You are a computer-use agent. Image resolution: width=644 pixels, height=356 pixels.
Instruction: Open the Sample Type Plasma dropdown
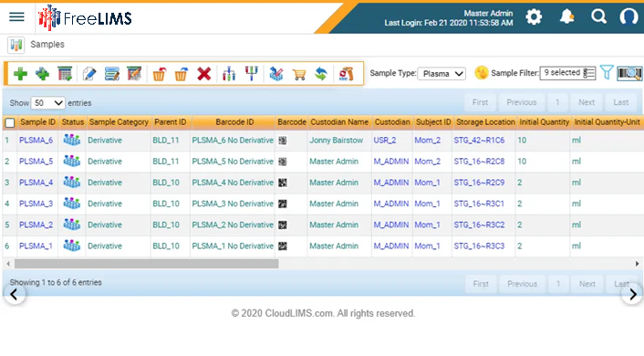pos(441,74)
